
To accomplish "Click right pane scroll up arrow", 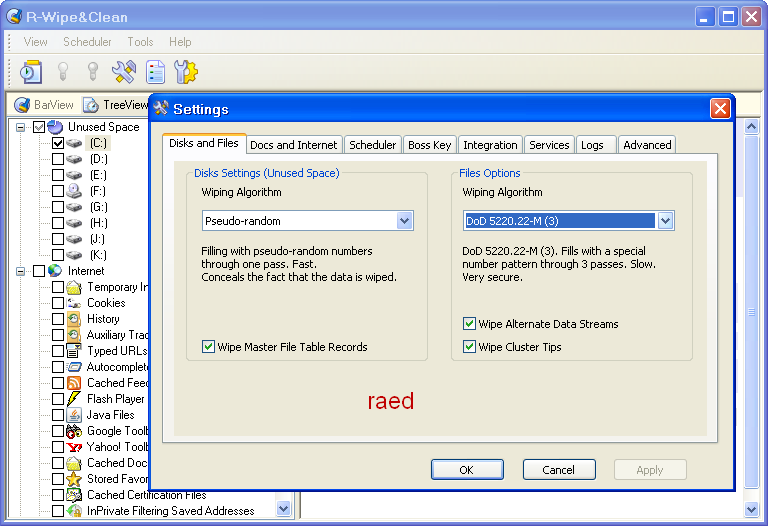I will click(752, 127).
